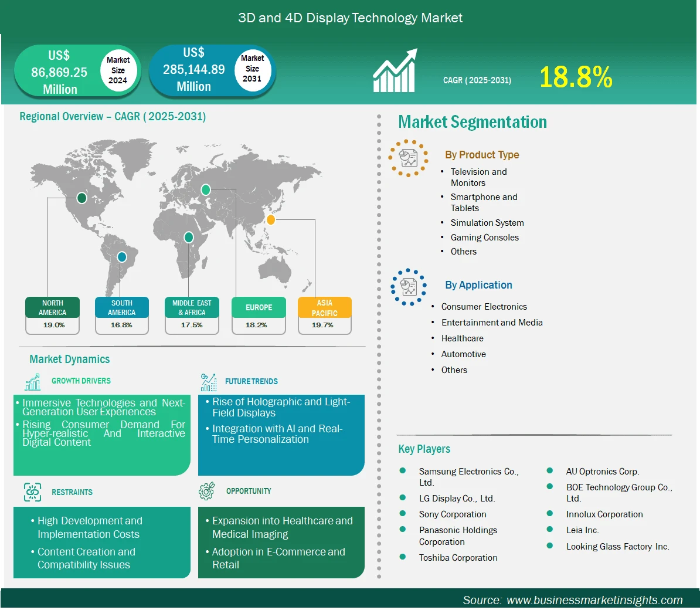Open the Middle East & Africa label box
Image resolution: width=700 pixels, height=610 pixels.
(x=192, y=308)
